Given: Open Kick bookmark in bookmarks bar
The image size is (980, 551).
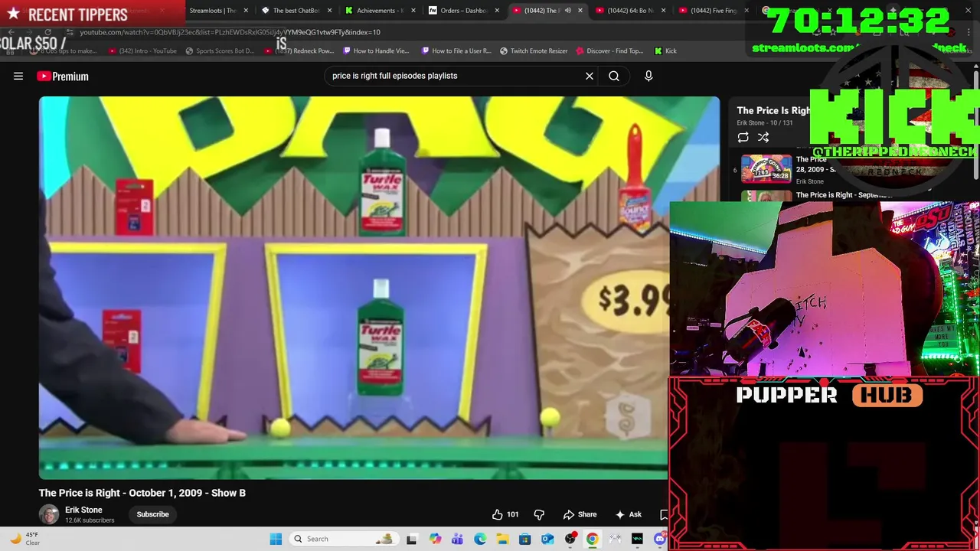Looking at the screenshot, I should [x=665, y=51].
